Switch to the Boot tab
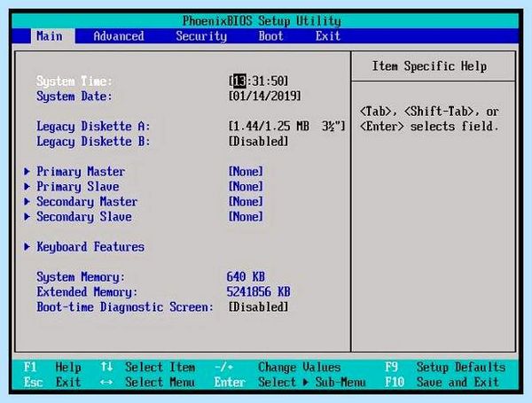 tap(270, 36)
